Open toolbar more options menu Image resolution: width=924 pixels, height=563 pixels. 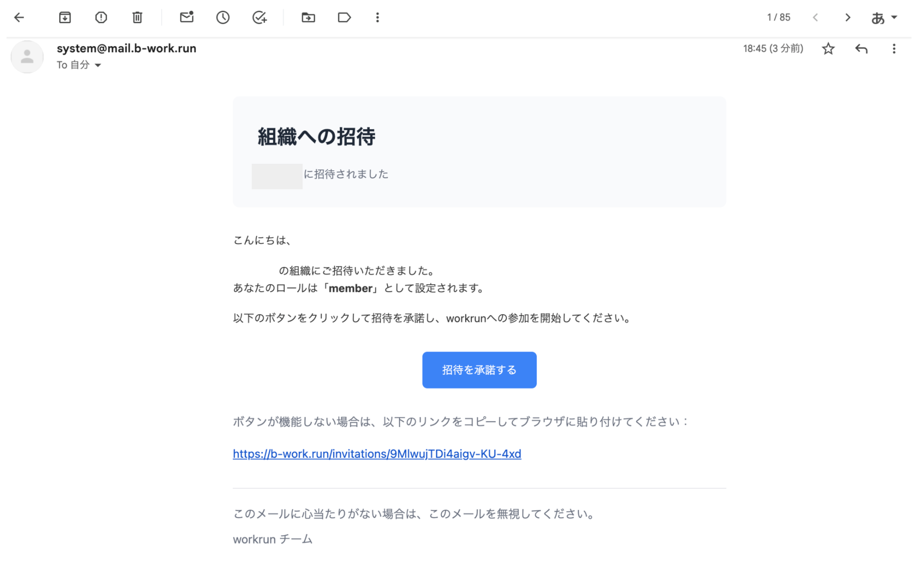tap(378, 18)
